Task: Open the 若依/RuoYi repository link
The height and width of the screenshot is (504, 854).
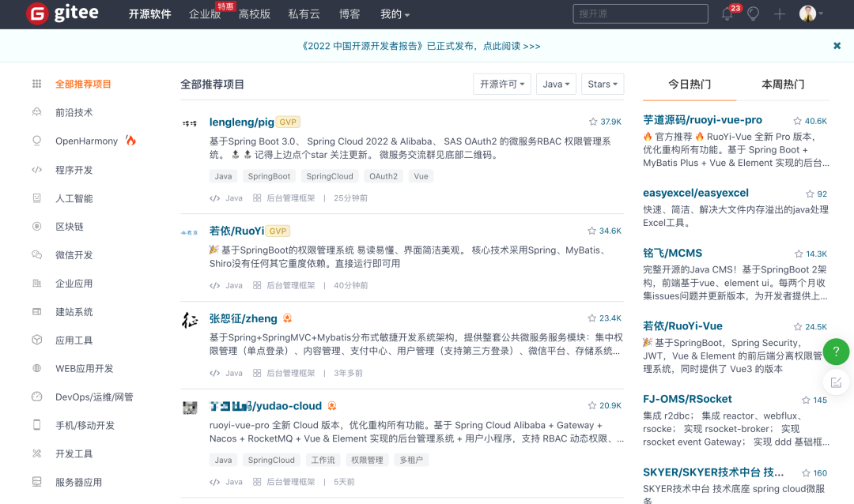Action: coord(236,231)
